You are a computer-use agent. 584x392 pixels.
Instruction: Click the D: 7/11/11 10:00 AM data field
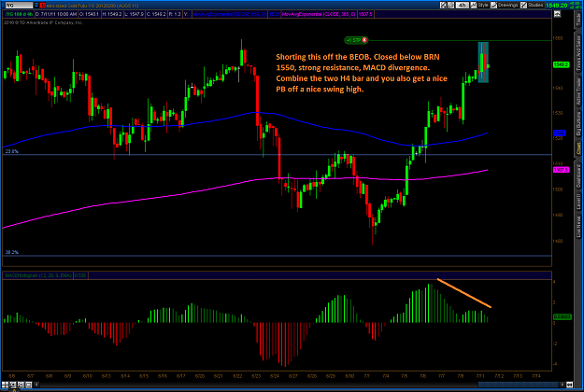(56, 14)
